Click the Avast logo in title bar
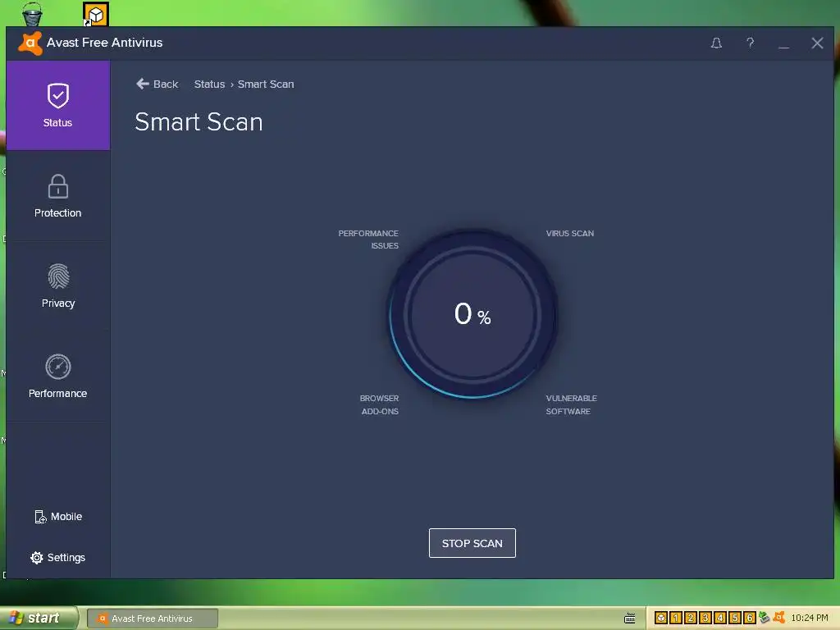840x630 pixels. [30, 43]
